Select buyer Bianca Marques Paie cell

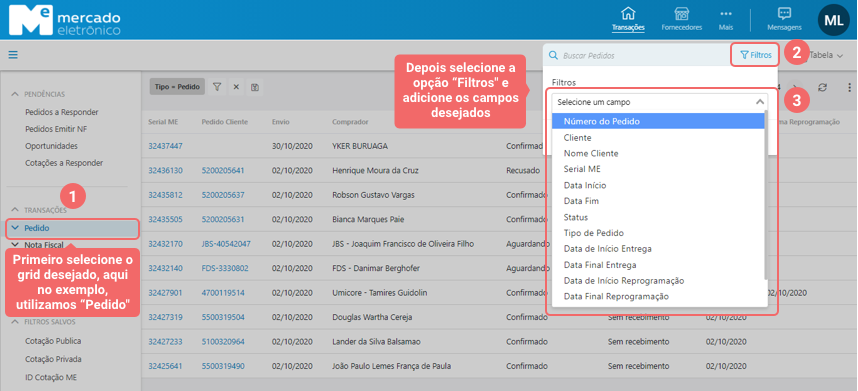click(x=368, y=219)
